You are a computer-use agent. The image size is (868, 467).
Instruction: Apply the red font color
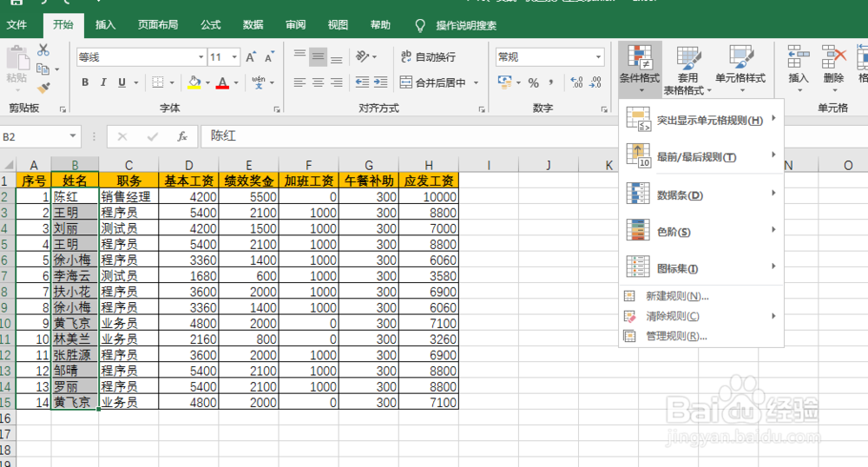222,82
